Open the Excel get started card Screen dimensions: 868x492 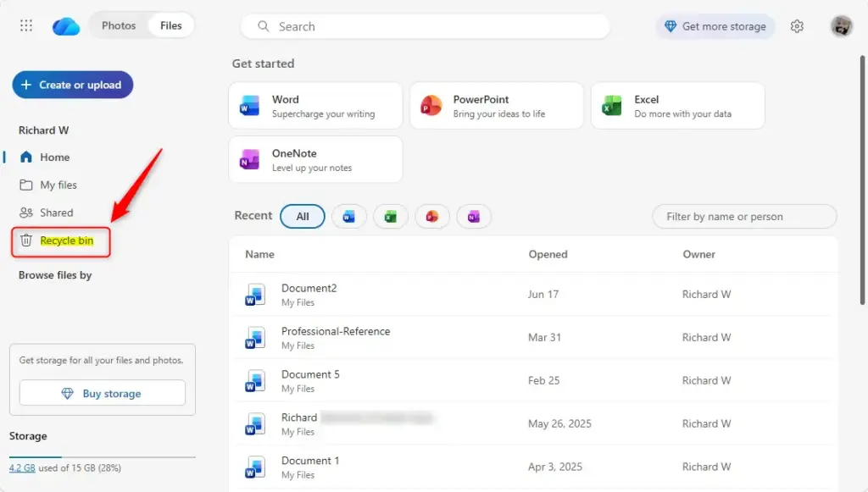[678, 106]
